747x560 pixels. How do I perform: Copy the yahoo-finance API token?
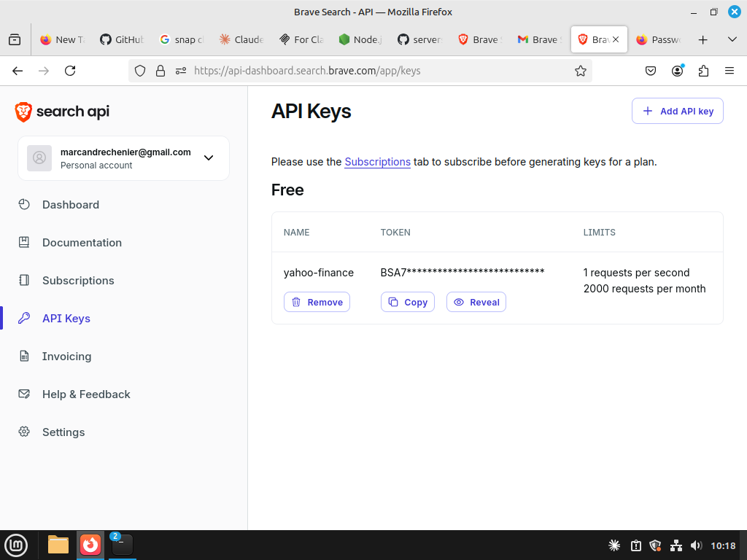pyautogui.click(x=407, y=302)
